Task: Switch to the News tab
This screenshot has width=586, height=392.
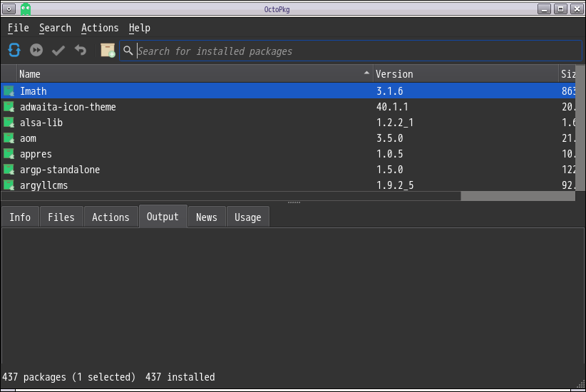Action: click(x=207, y=217)
